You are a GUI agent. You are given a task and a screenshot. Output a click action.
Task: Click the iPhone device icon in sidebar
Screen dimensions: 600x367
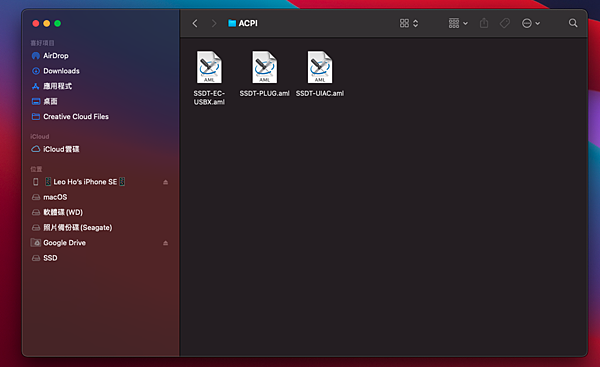(36, 182)
